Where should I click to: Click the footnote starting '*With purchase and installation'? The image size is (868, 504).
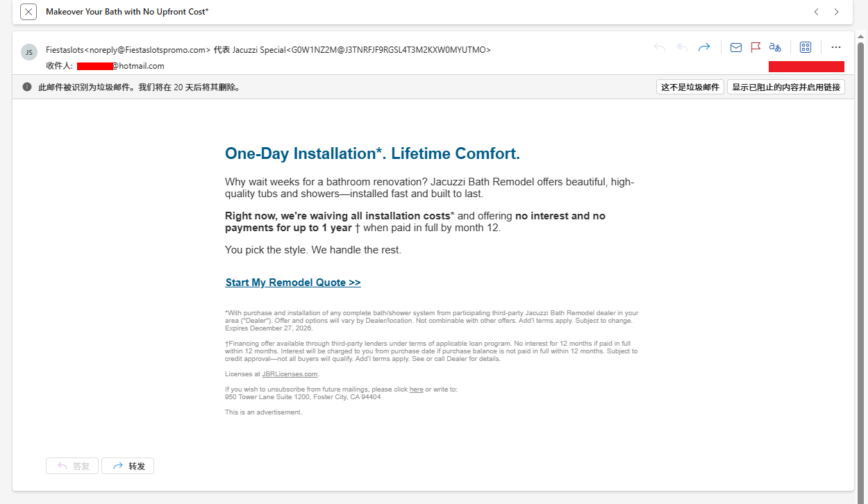point(432,321)
